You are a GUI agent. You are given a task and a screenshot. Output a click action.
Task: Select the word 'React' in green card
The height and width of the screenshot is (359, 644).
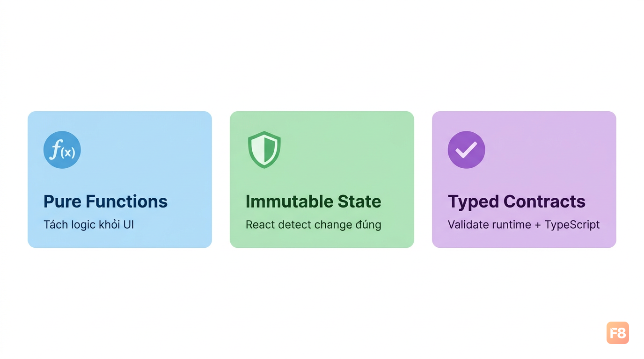point(260,224)
